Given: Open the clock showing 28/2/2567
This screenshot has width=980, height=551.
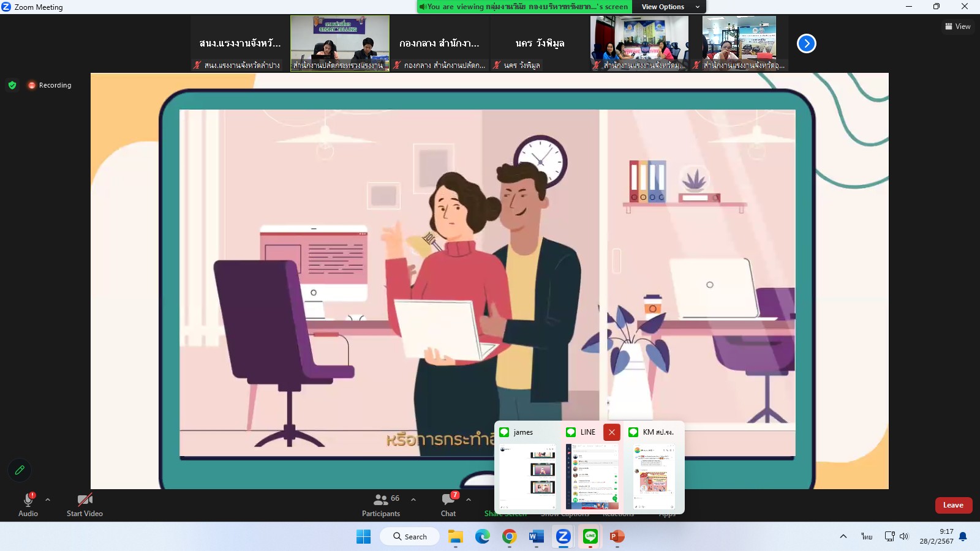Looking at the screenshot, I should (936, 536).
